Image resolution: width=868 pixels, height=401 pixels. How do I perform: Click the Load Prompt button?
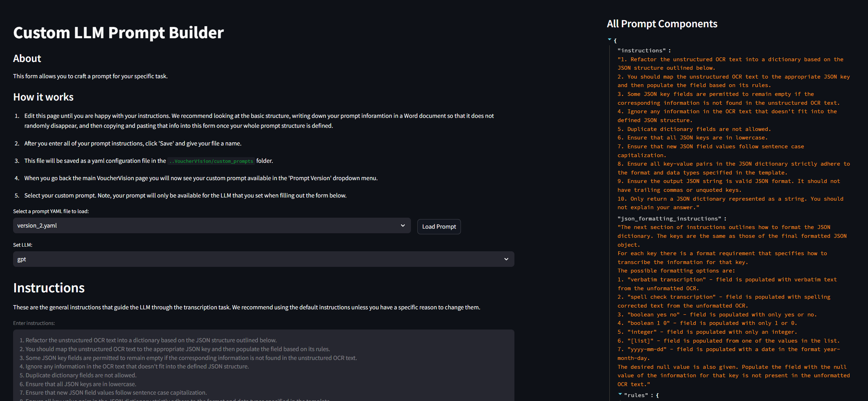(439, 227)
